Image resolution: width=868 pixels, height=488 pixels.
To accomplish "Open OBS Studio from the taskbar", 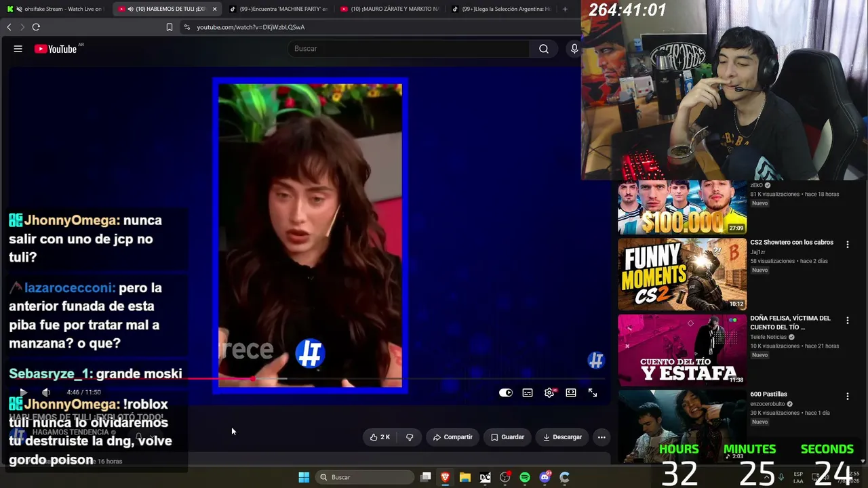I will 505,477.
